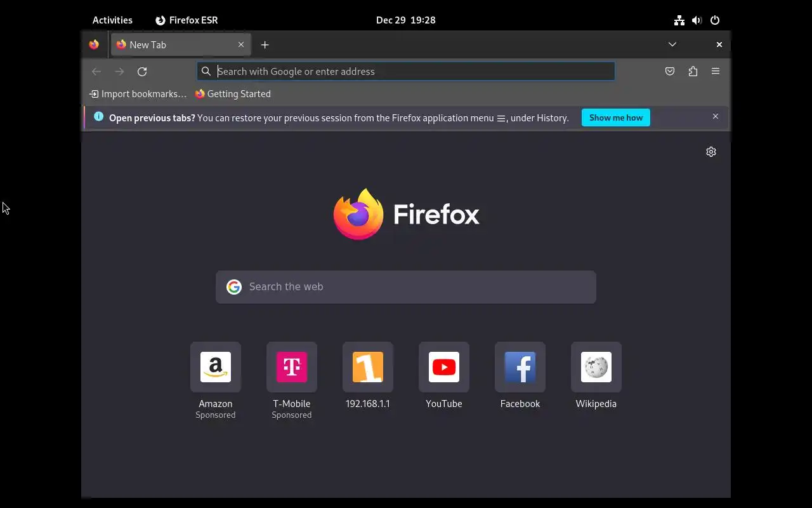Open GNOME Activities overview

(112, 20)
